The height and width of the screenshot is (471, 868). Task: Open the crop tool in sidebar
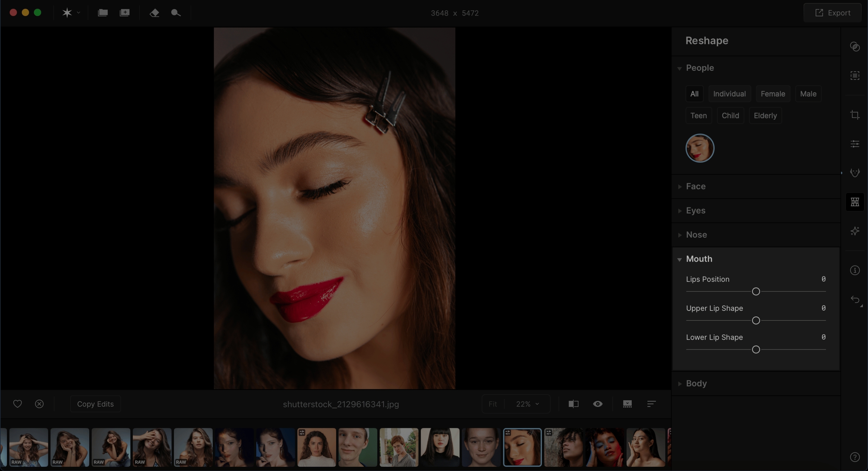tap(855, 115)
